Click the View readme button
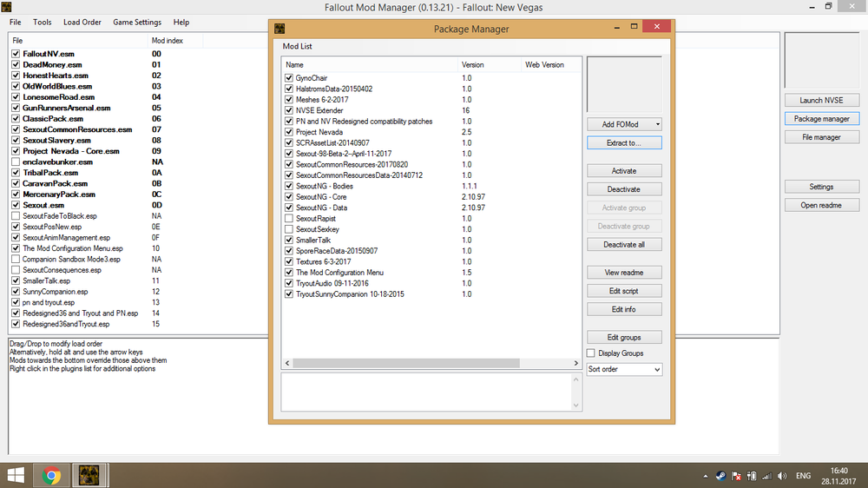This screenshot has width=868, height=488. (624, 273)
